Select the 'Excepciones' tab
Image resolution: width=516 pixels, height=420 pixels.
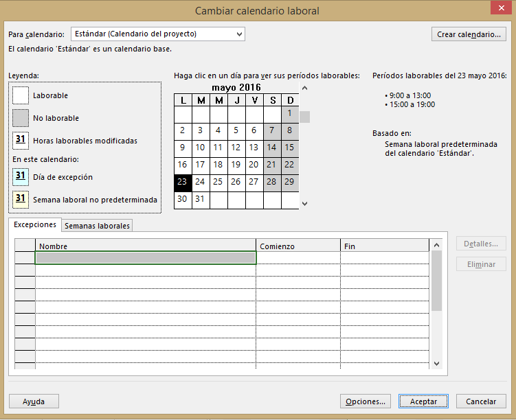click(35, 225)
